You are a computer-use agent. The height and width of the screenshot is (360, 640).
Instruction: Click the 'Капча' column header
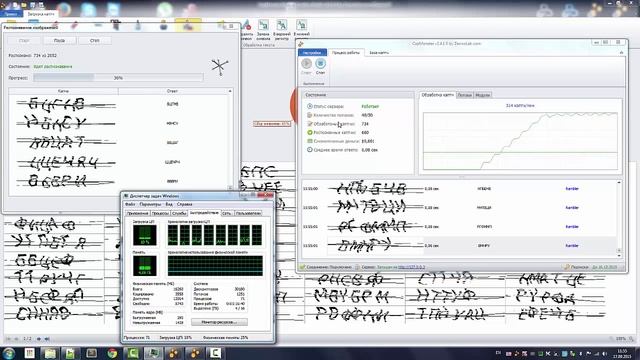pos(63,91)
